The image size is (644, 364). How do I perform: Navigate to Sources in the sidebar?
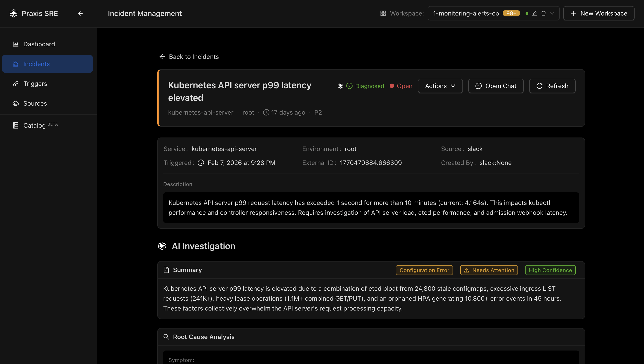[x=35, y=103]
